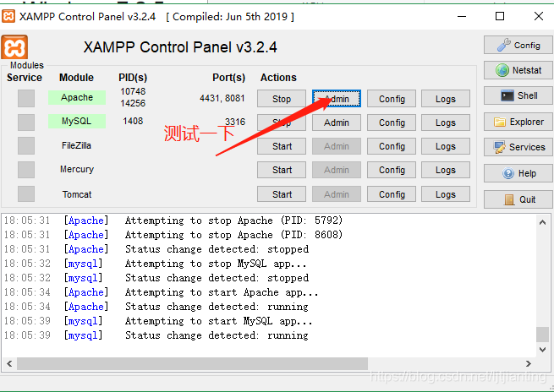Screen dimensions: 554x392
Task: View Mercury Logs
Action: pyautogui.click(x=446, y=170)
